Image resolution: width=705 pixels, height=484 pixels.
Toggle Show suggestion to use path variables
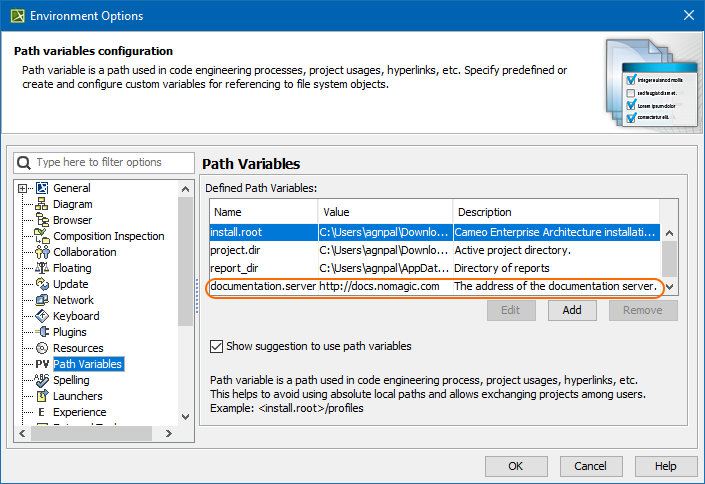(216, 347)
